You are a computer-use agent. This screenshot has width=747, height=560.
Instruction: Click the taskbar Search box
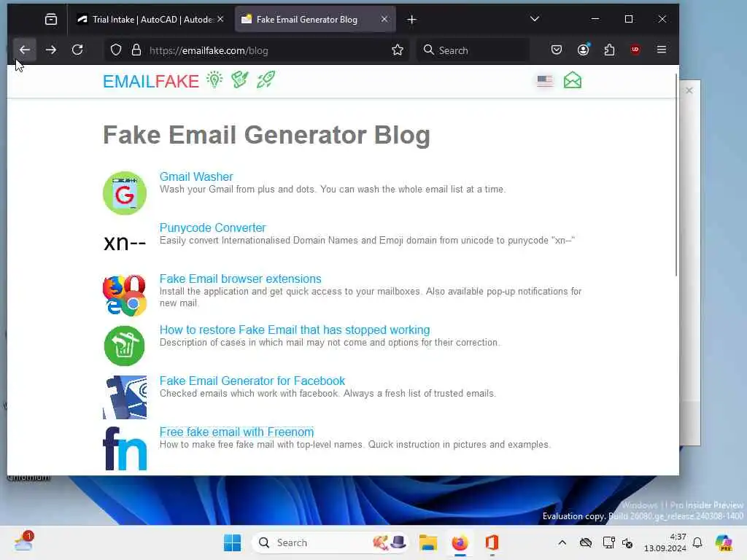(x=330, y=542)
